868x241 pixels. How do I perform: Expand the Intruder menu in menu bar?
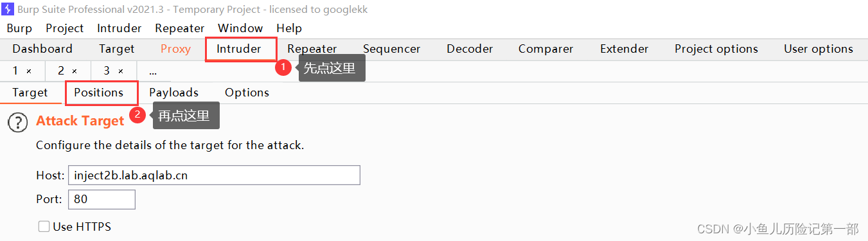(x=120, y=28)
